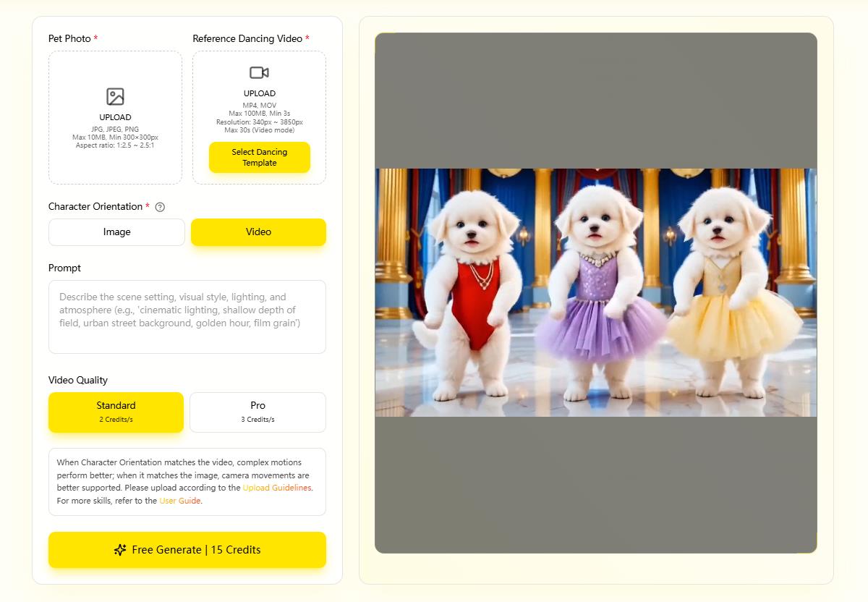
Task: Click the Pet Photo image upload icon
Action: pyautogui.click(x=115, y=97)
